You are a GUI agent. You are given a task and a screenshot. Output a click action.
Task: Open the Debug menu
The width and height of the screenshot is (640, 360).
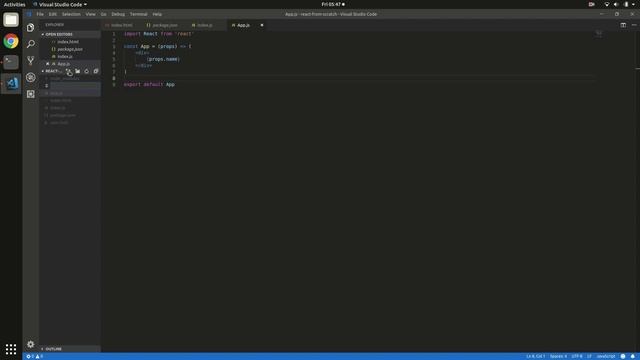(x=118, y=14)
